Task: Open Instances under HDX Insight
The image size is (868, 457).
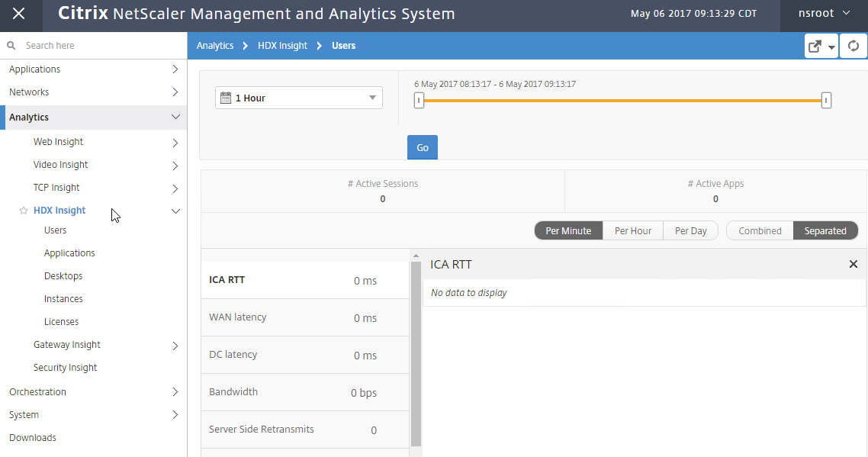Action: pyautogui.click(x=63, y=298)
